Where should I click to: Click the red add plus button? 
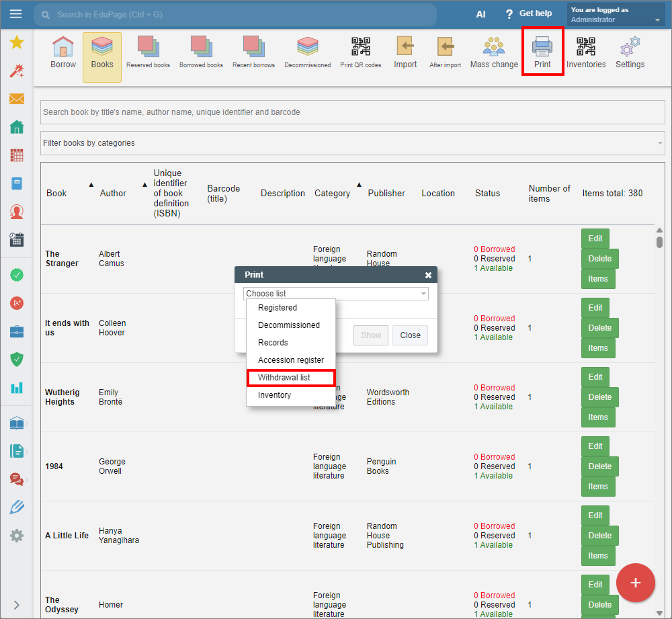[635, 583]
